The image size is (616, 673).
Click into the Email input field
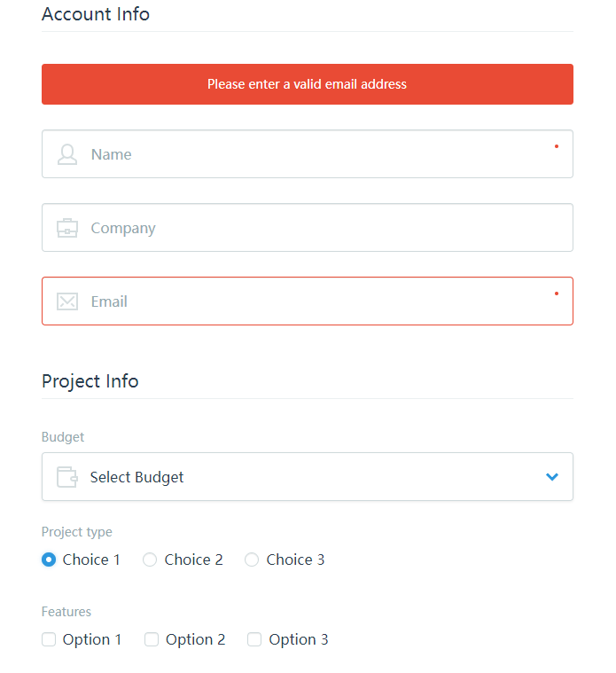[308, 301]
